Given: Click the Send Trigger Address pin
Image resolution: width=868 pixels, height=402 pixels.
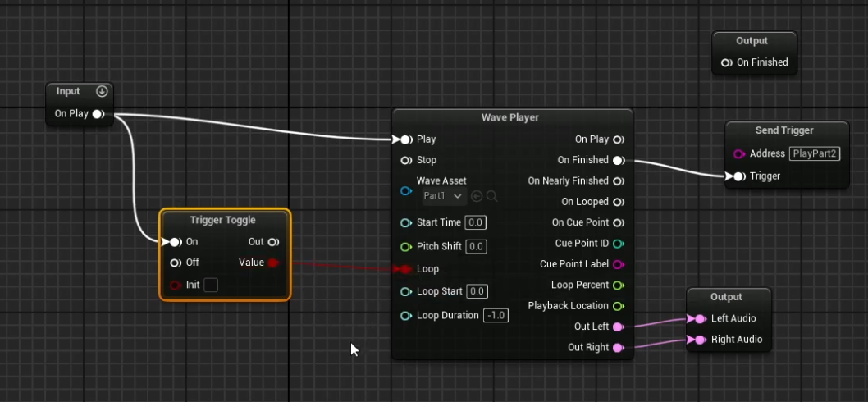Looking at the screenshot, I should tap(738, 154).
